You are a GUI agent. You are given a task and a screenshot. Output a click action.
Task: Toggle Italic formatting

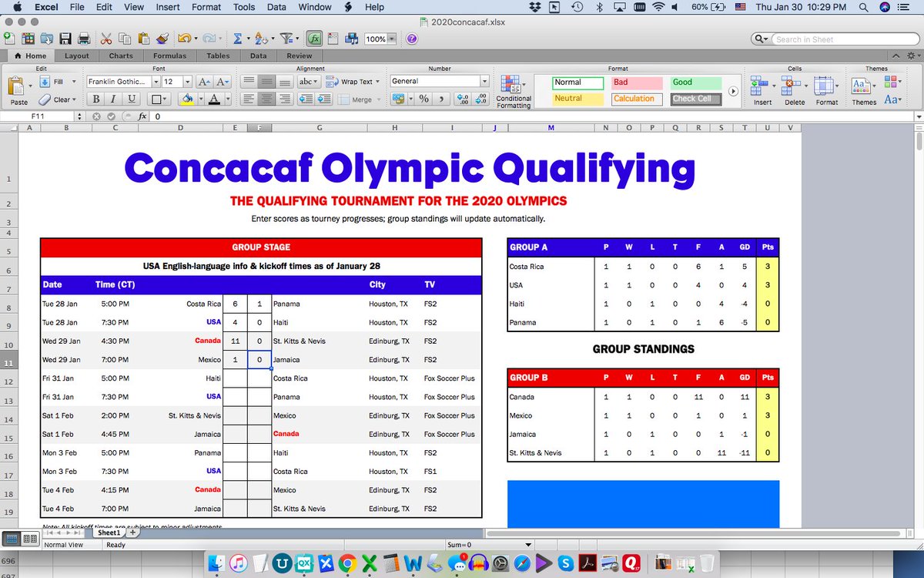[x=114, y=99]
